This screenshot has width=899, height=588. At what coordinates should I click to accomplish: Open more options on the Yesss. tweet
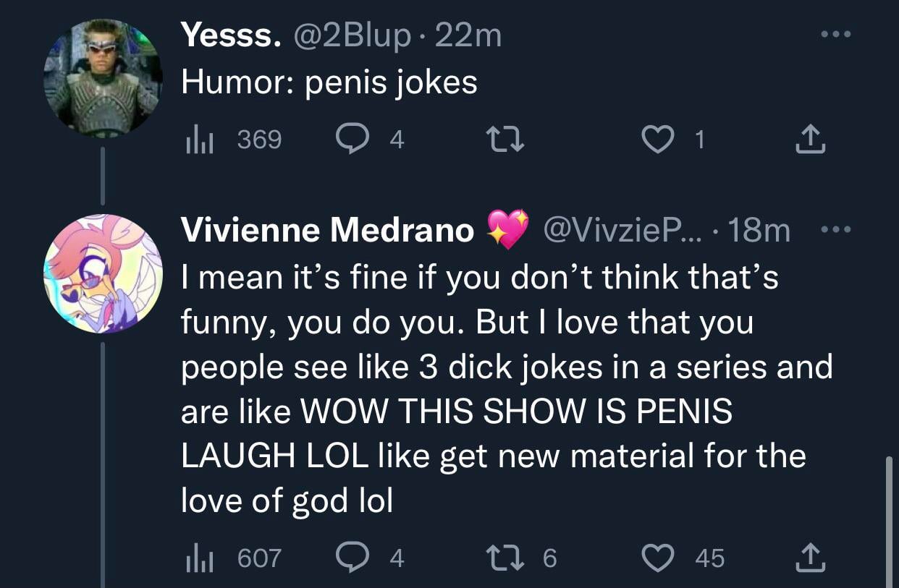[x=836, y=34]
